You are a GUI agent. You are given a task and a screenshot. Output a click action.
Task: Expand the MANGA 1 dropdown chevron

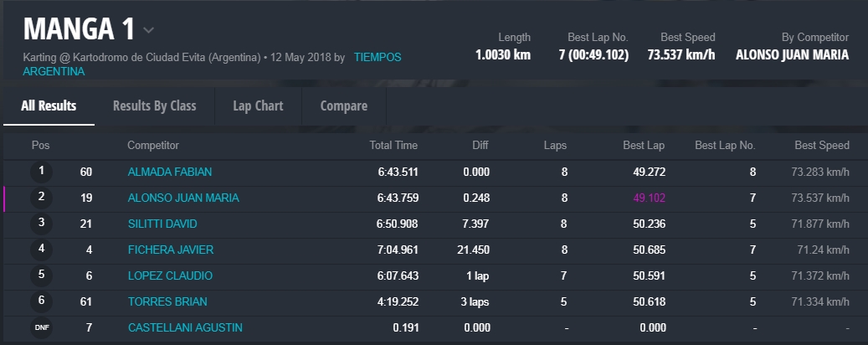point(148,30)
